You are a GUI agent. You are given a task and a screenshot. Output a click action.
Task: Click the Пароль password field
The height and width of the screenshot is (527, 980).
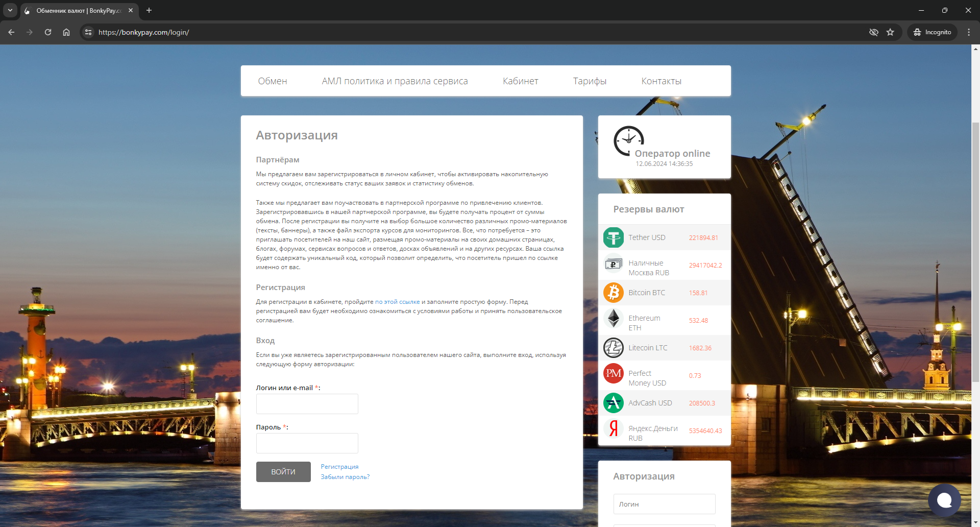tap(307, 443)
